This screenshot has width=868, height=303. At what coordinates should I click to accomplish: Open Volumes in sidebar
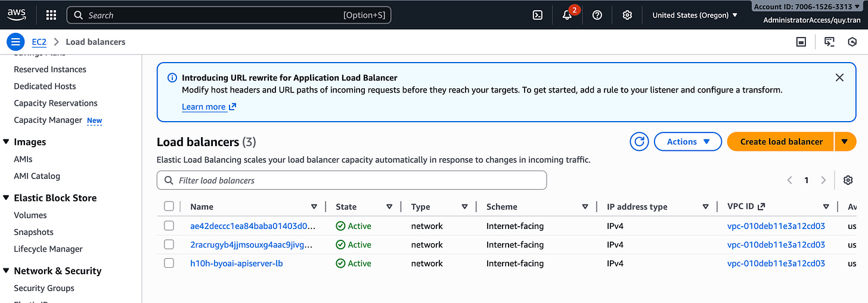coord(30,215)
